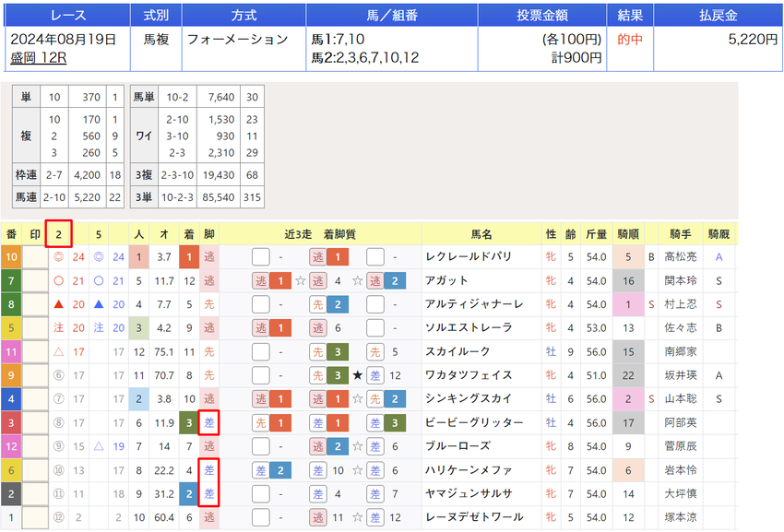
Task: Click jockey name 村上忍
Action: [x=681, y=304]
